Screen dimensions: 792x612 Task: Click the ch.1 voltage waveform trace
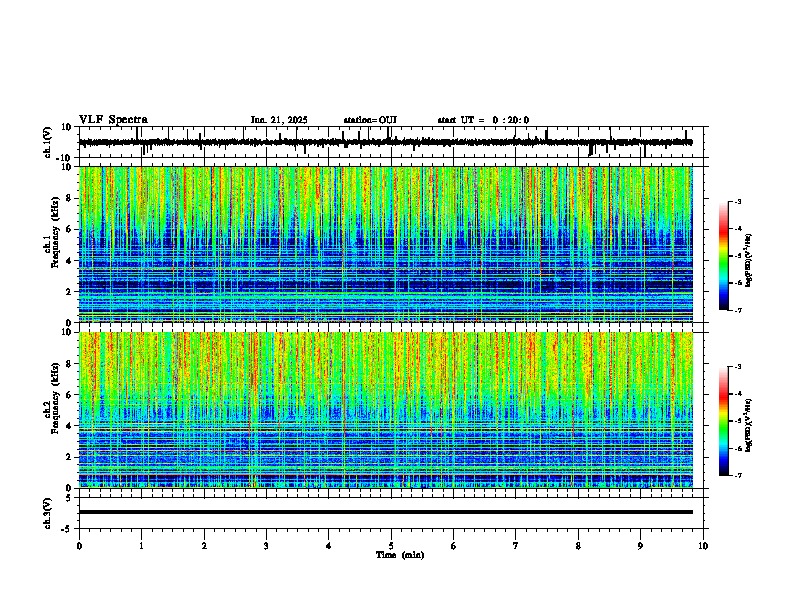click(386, 142)
